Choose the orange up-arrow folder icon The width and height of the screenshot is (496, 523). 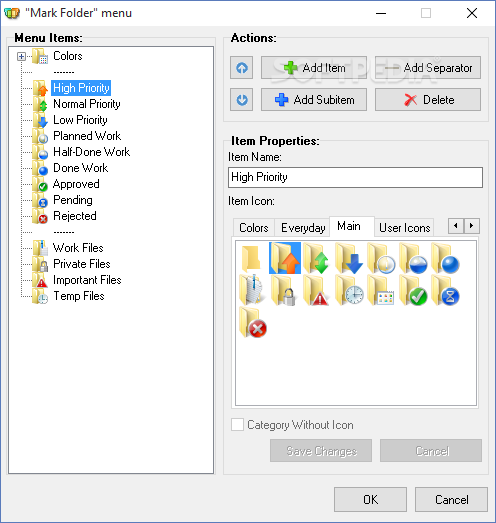285,258
